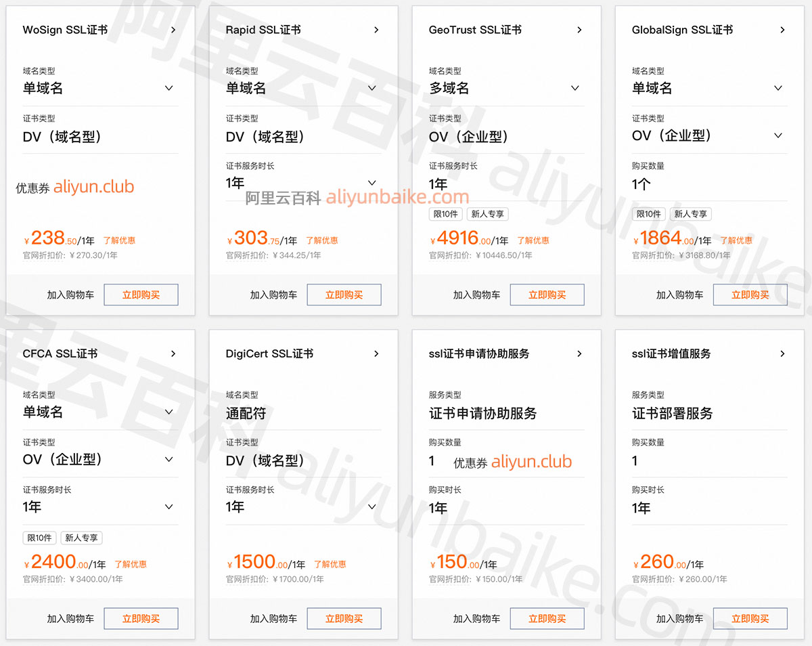Screen dimensions: 812x646
Task: Click 立即购买 for WoSign SSL证书
Action: [x=141, y=295]
